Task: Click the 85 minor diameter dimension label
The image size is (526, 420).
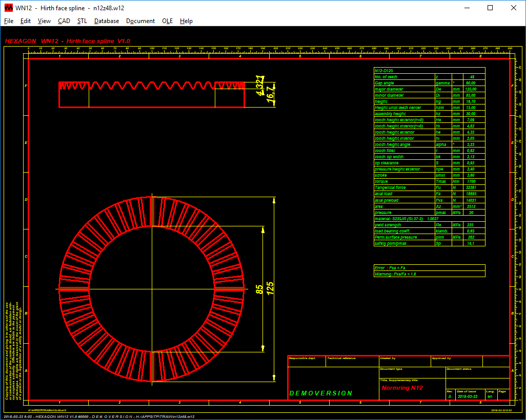Action: (259, 289)
